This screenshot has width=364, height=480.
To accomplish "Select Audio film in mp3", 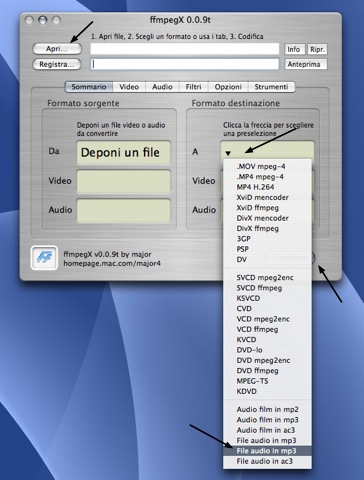I will [267, 420].
